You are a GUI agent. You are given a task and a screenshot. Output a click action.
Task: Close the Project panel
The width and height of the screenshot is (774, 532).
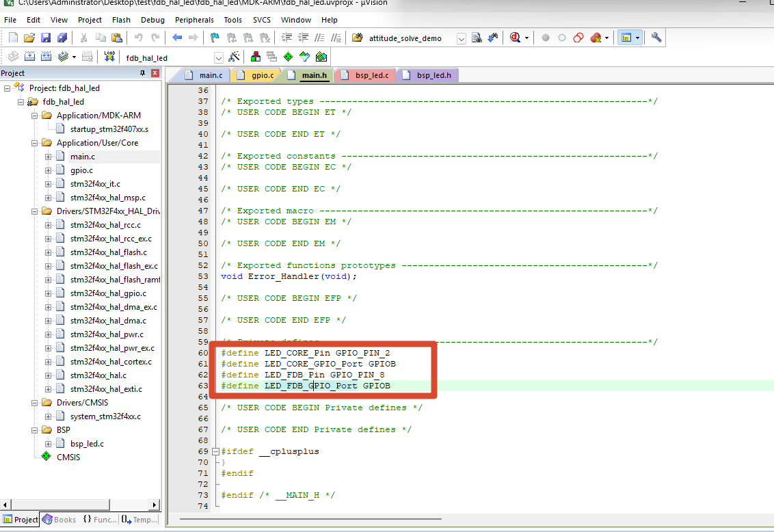tap(155, 73)
